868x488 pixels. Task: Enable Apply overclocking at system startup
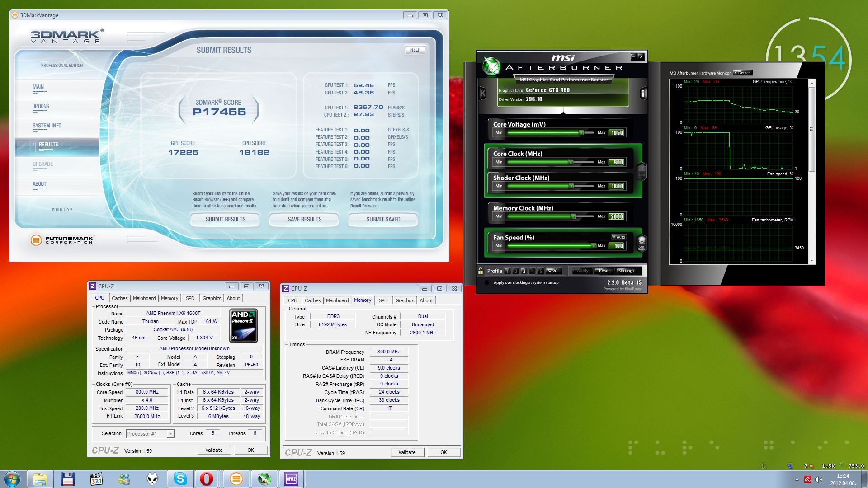click(x=487, y=282)
